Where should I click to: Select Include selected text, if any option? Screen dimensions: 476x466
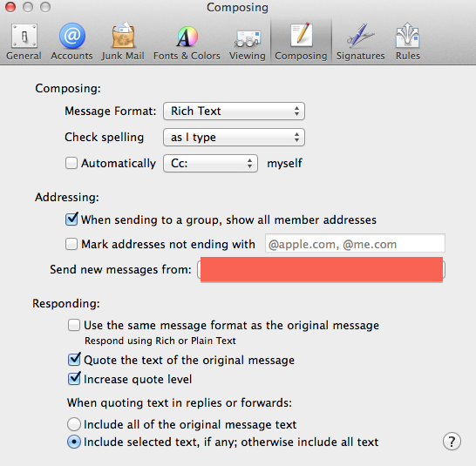point(74,442)
